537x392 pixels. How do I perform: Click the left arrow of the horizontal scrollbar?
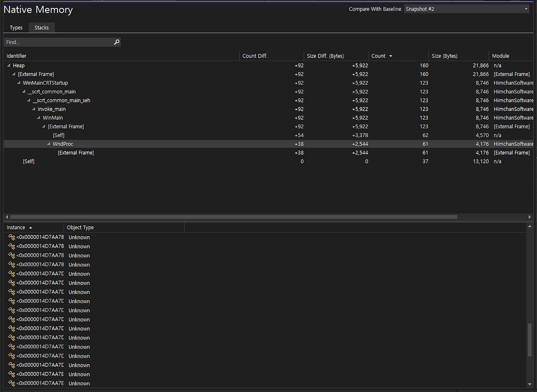[x=7, y=217]
